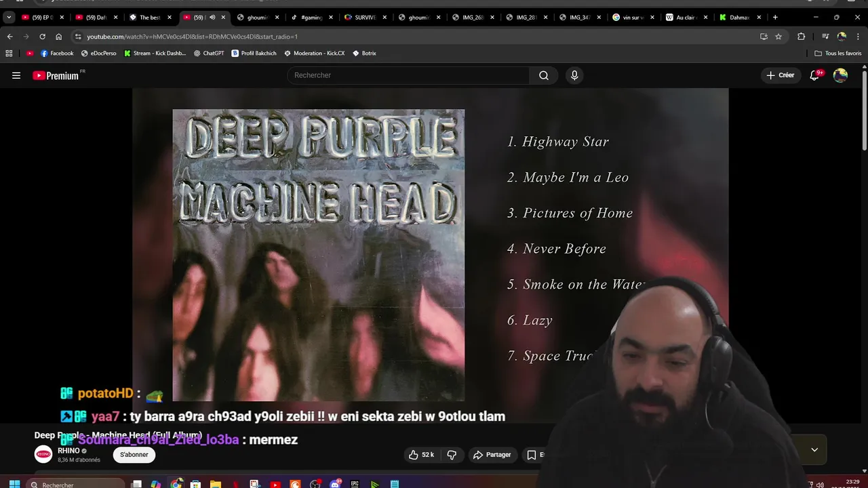Close the 'The best' tab

pyautogui.click(x=169, y=18)
